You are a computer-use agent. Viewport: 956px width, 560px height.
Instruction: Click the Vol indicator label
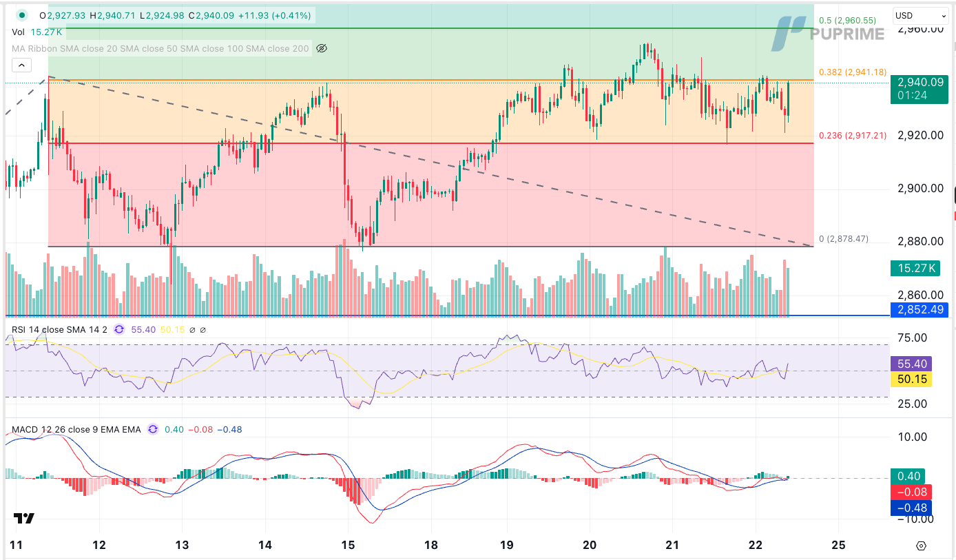click(x=19, y=32)
